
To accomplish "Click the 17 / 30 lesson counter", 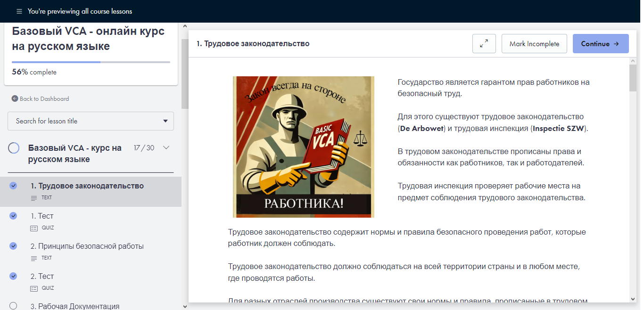I will pyautogui.click(x=144, y=148).
